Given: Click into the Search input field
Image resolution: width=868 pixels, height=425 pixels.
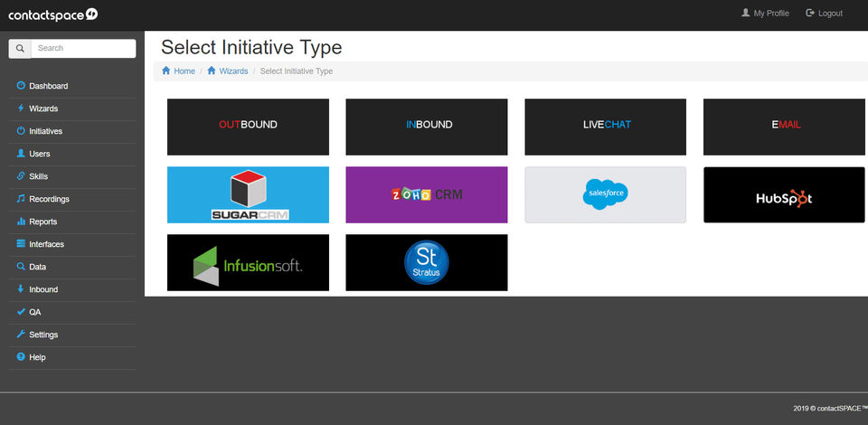Looking at the screenshot, I should pos(83,49).
